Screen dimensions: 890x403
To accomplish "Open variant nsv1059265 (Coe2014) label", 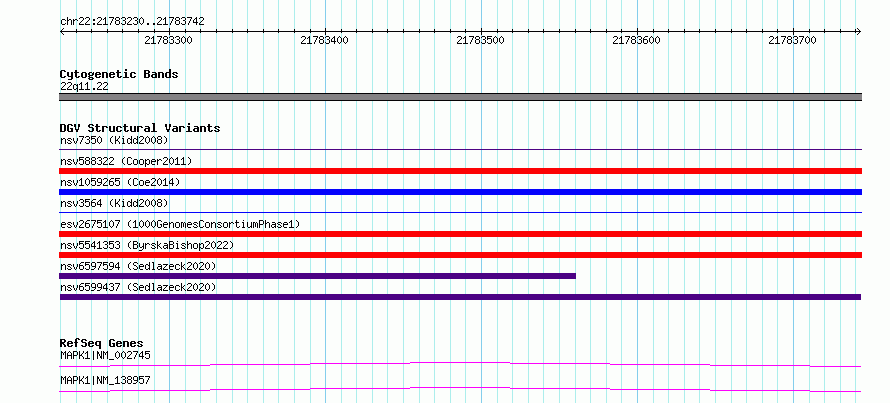I will click(x=120, y=182).
